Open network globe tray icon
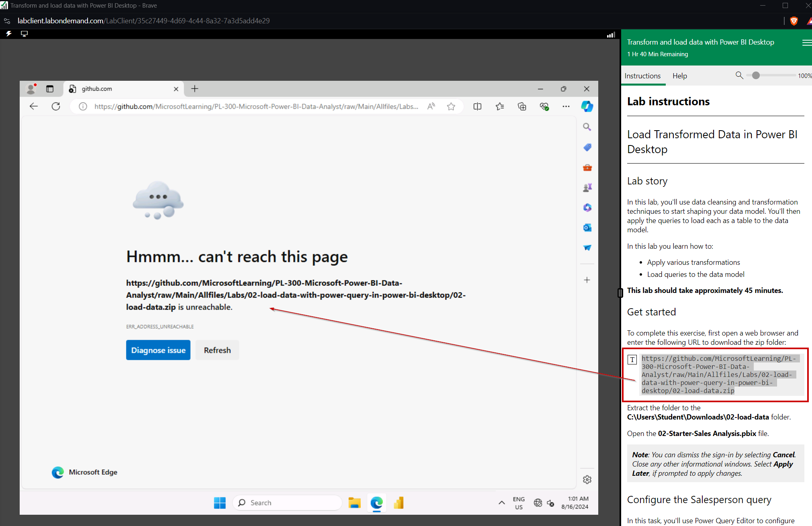 click(x=538, y=503)
